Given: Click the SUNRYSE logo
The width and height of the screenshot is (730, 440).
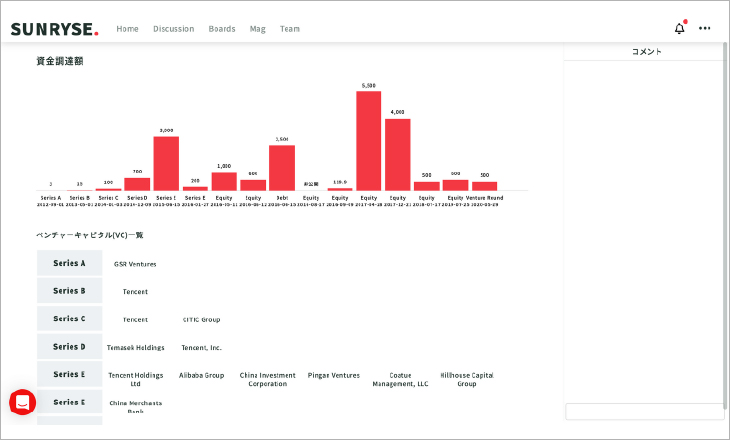Looking at the screenshot, I should 54,29.
